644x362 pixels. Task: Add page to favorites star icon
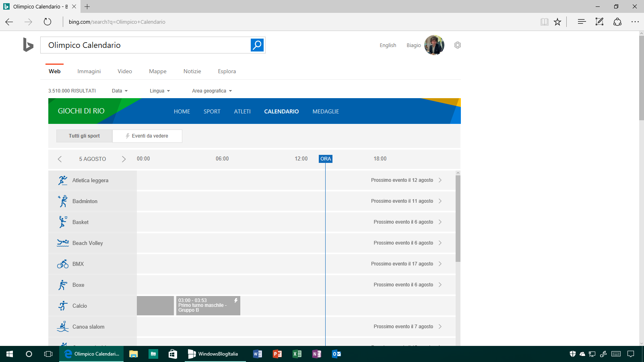click(557, 22)
